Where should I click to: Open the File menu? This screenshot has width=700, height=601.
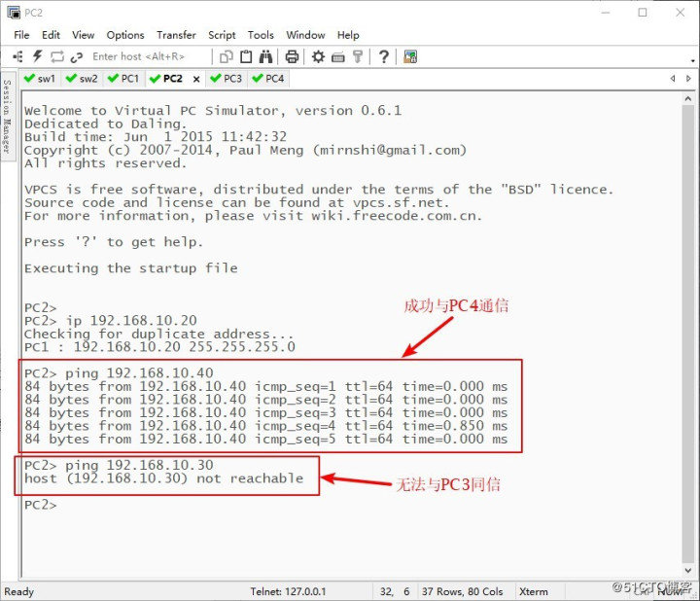(x=21, y=35)
